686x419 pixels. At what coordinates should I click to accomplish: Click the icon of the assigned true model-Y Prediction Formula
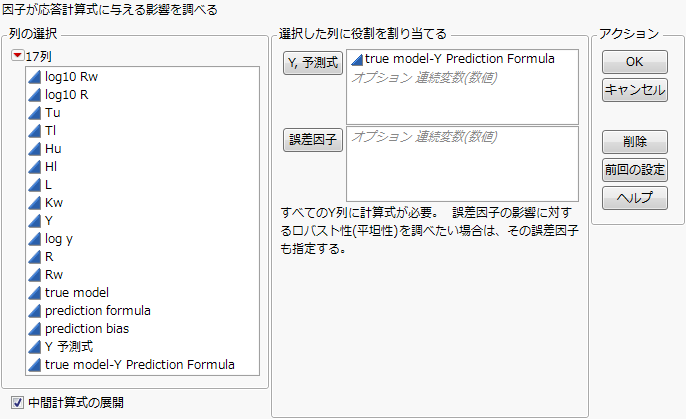tap(356, 60)
